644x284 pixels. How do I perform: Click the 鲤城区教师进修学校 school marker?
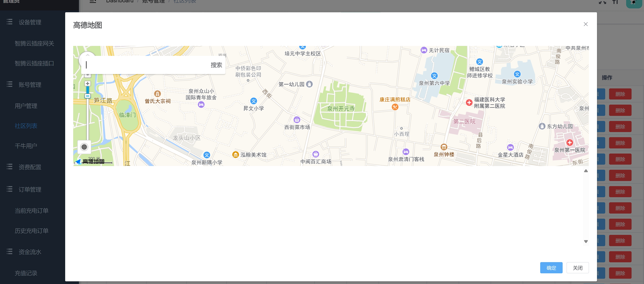point(479,62)
